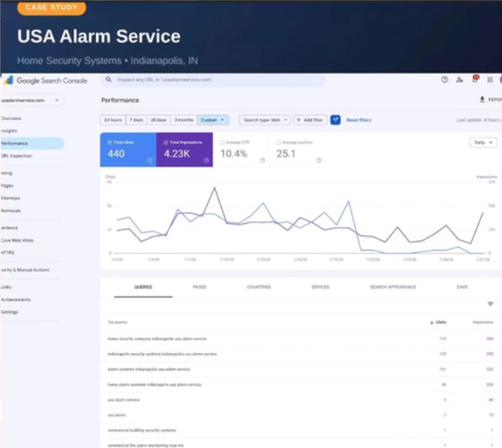Click the export download icon
Screen dimensions: 502x448
click(x=482, y=100)
